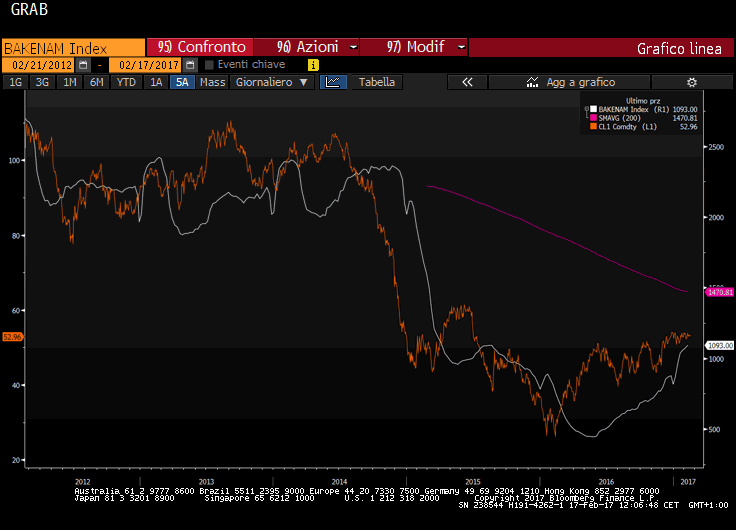Open the 96) Azioni dropdown menu
The width and height of the screenshot is (736, 530).
pyautogui.click(x=307, y=47)
